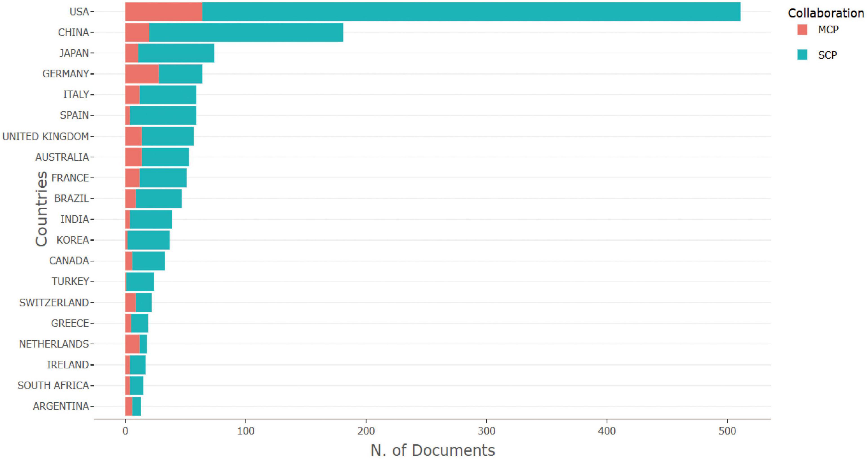Click the x-axis tick label 200

pos(366,431)
